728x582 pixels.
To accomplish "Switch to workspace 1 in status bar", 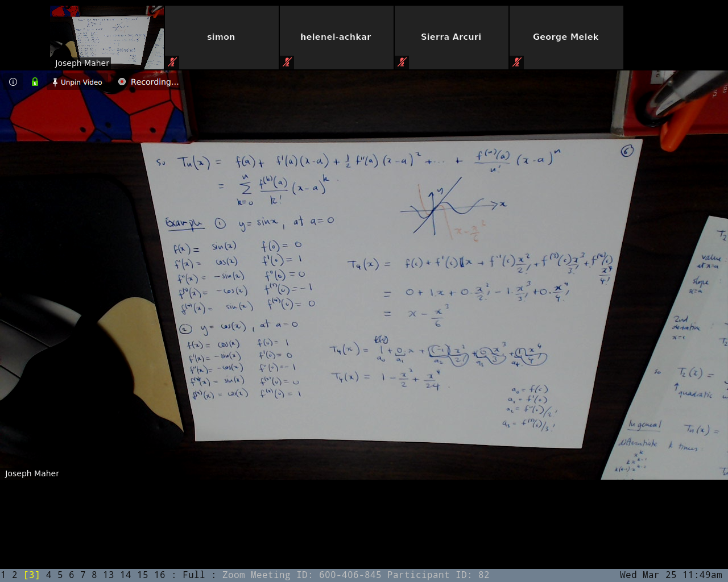I will 3,575.
